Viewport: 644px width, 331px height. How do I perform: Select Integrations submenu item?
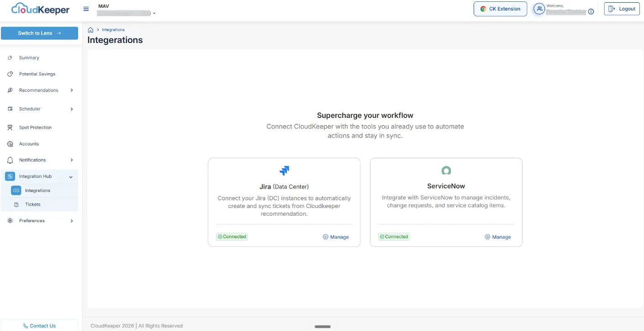tap(37, 191)
